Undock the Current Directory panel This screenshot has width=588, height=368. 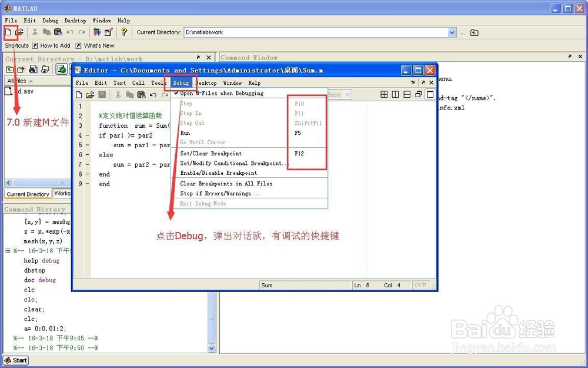click(x=198, y=57)
